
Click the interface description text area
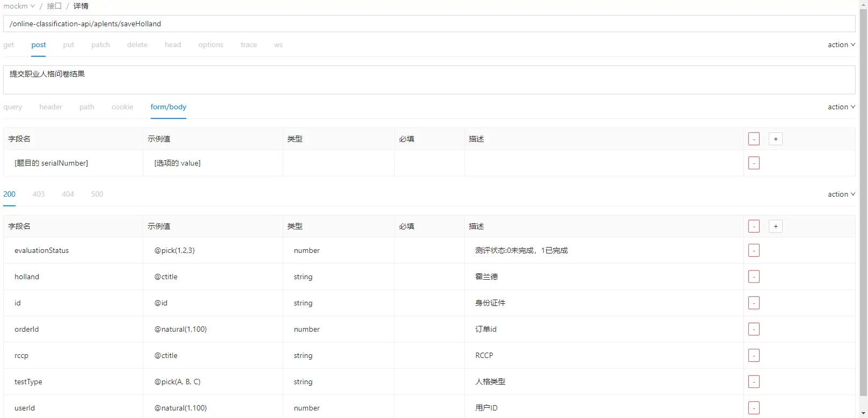pos(429,80)
